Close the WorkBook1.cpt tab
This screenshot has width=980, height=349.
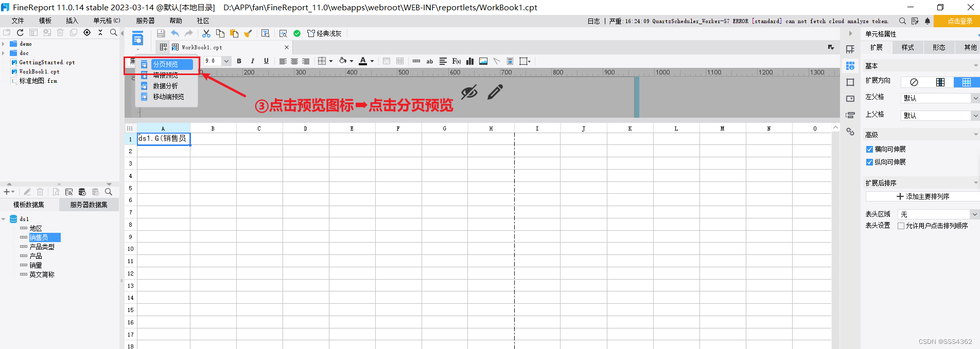[287, 47]
